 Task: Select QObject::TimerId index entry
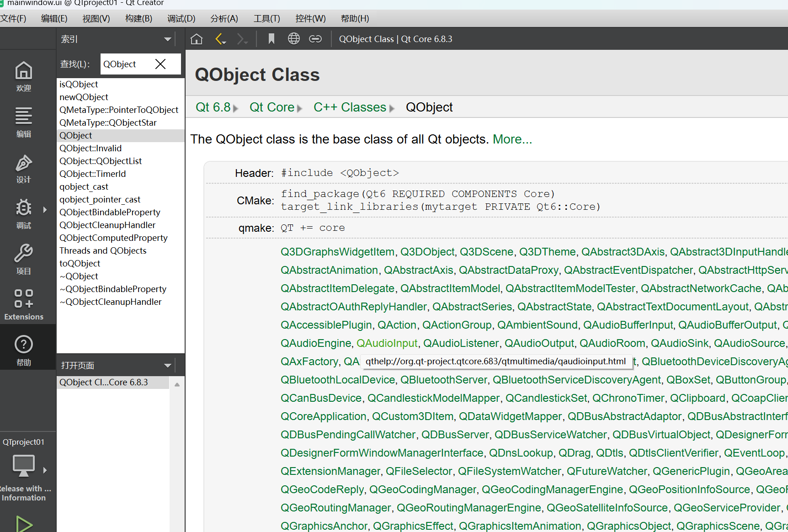click(121, 174)
